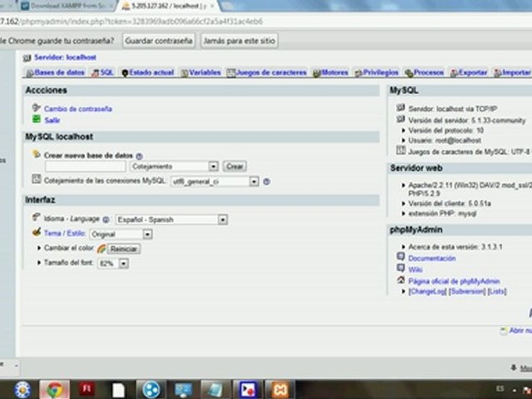
Task: Click the Servidor: localhost link
Action: (x=65, y=57)
